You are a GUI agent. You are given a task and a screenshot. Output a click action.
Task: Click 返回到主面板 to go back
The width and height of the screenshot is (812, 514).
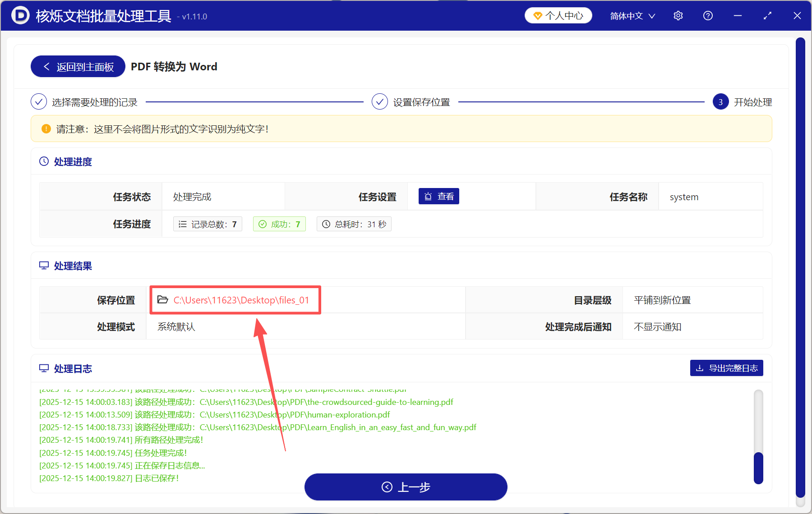pyautogui.click(x=78, y=66)
